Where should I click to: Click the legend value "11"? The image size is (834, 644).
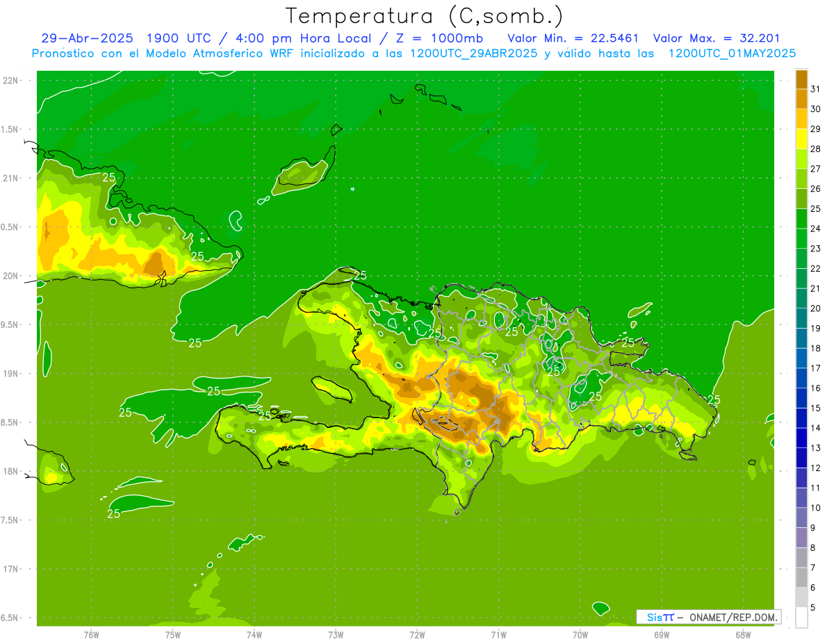[x=815, y=488]
